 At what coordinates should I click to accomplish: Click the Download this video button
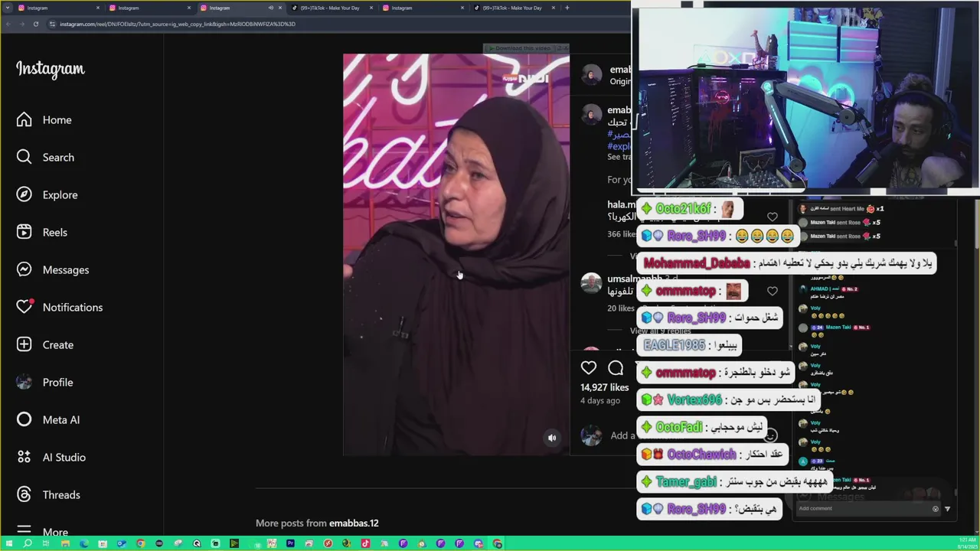[522, 48]
